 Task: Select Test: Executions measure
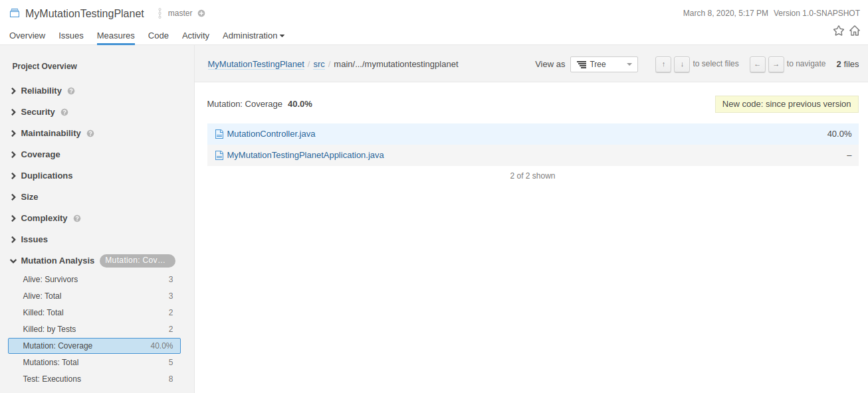pyautogui.click(x=94, y=379)
